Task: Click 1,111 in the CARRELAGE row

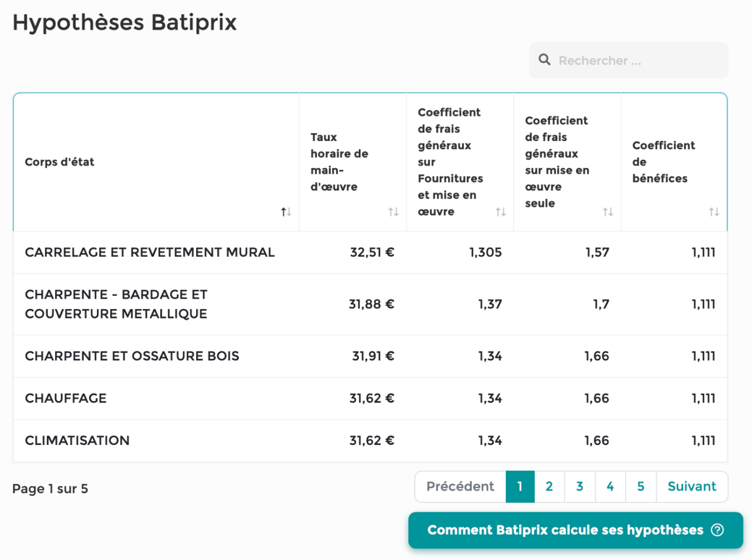Action: (703, 253)
